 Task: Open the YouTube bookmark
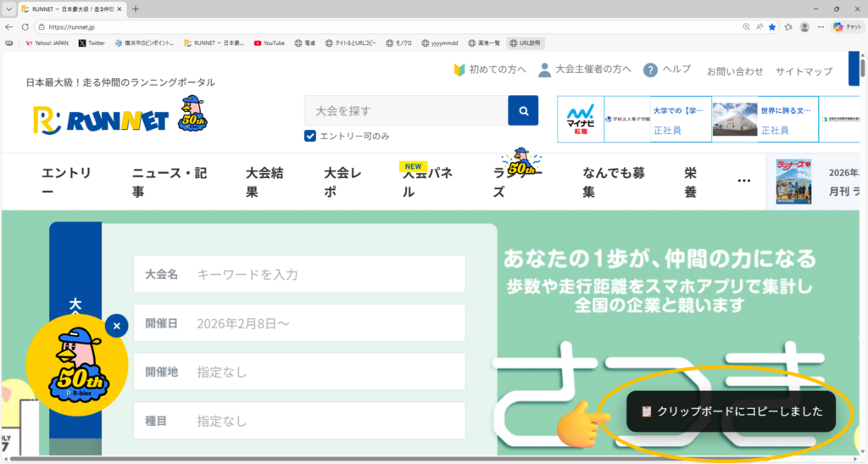269,42
